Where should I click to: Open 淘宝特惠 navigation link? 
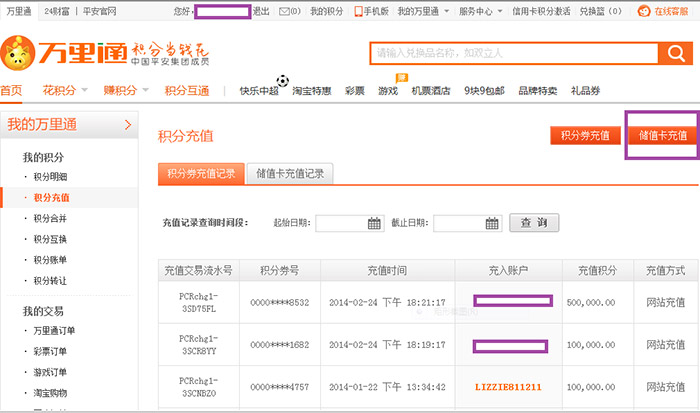pos(312,91)
